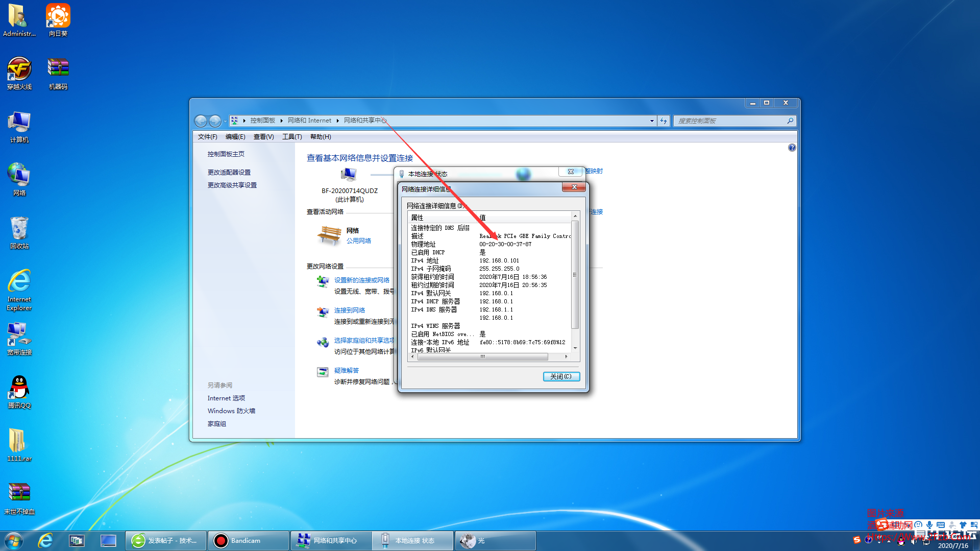Open the 文件(F) menu
980x551 pixels.
[207, 137]
